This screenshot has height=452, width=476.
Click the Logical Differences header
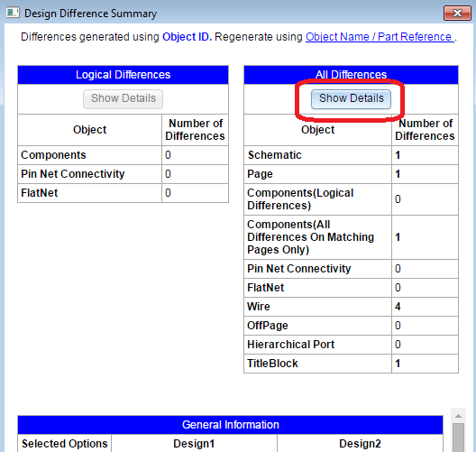tap(123, 75)
